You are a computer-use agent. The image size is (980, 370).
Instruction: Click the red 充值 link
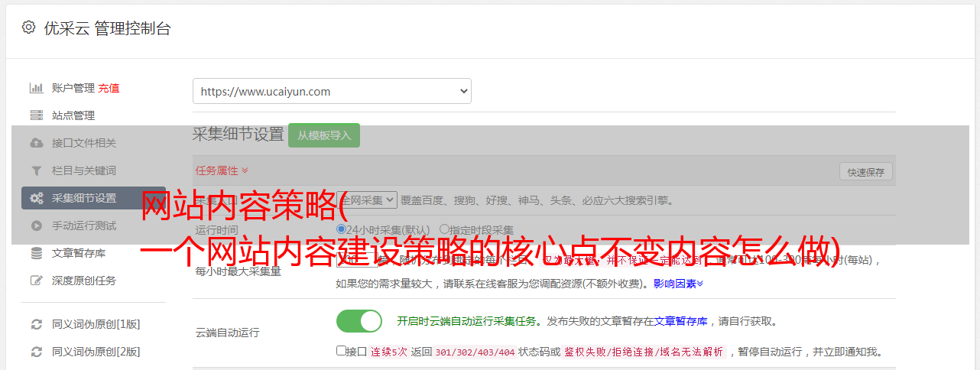[x=109, y=88]
